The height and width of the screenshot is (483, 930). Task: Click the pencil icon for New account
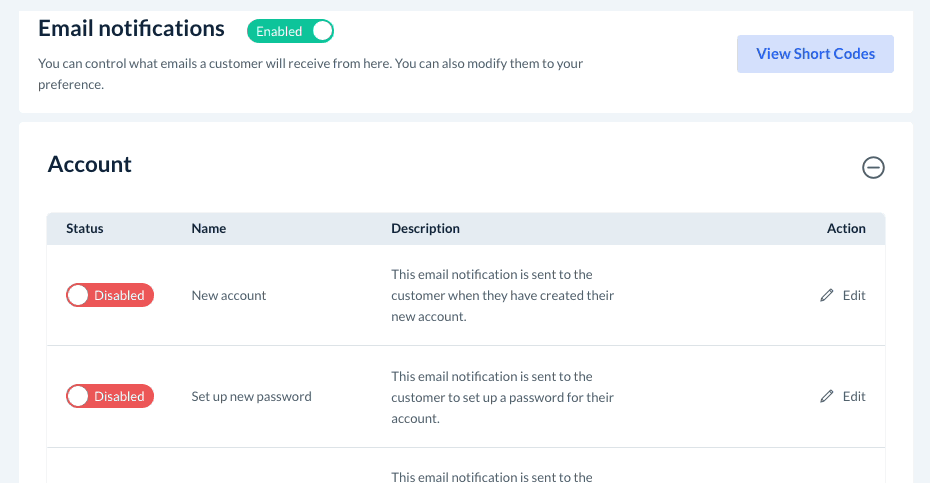827,296
